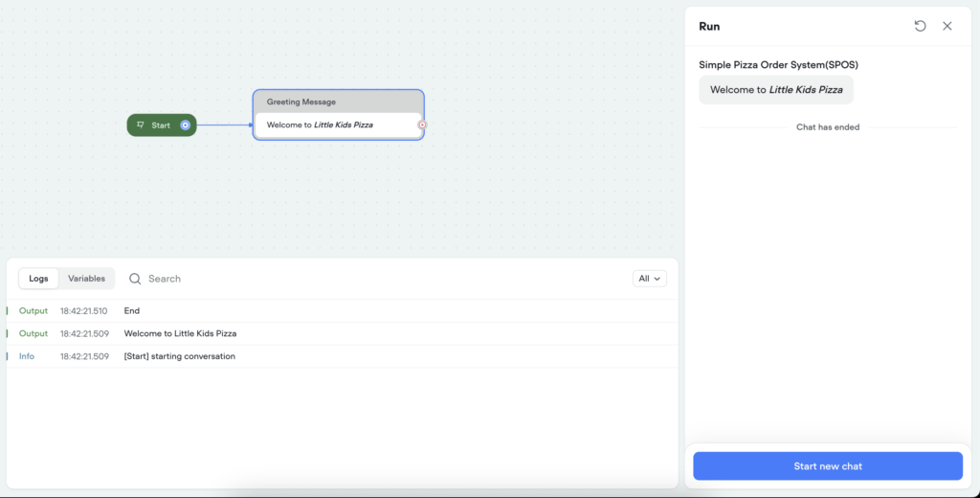Viewport: 980px width, 498px height.
Task: Select the [Start] starting conversation log entry
Action: (x=342, y=356)
